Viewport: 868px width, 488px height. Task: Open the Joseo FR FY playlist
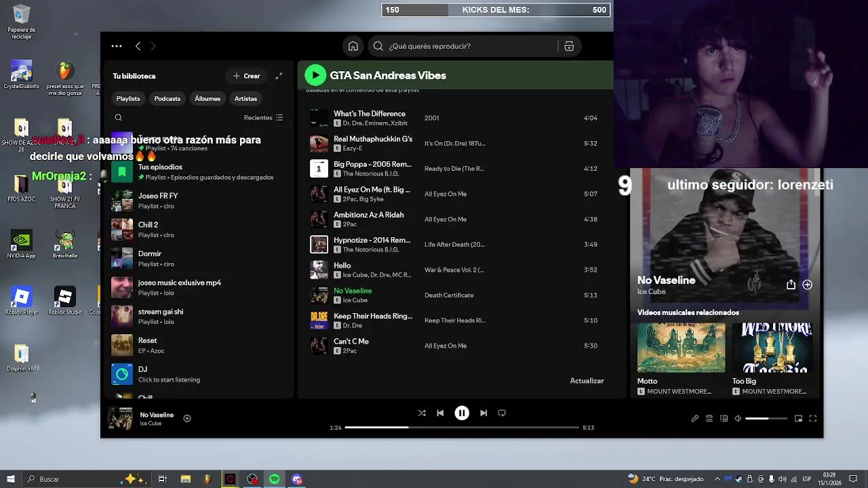pyautogui.click(x=199, y=201)
